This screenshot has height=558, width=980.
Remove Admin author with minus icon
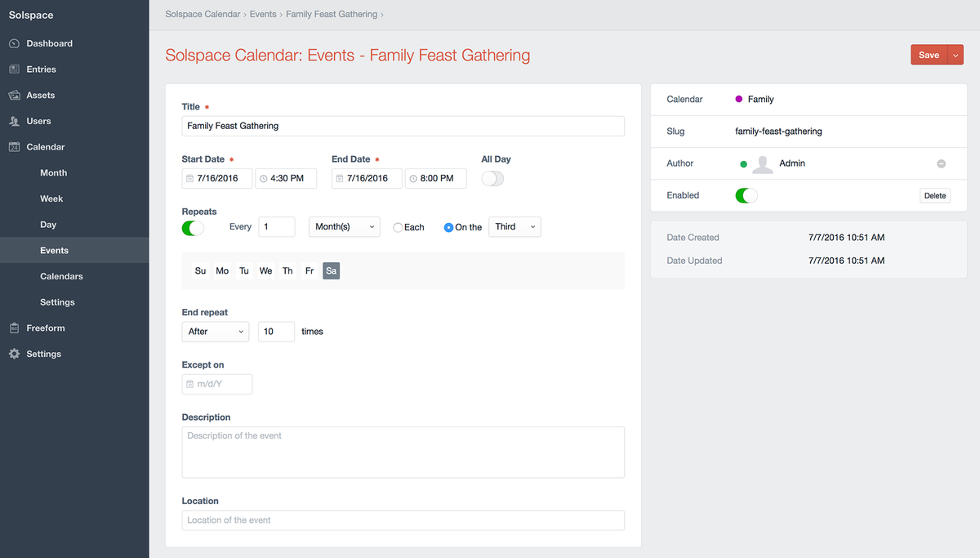coord(941,163)
